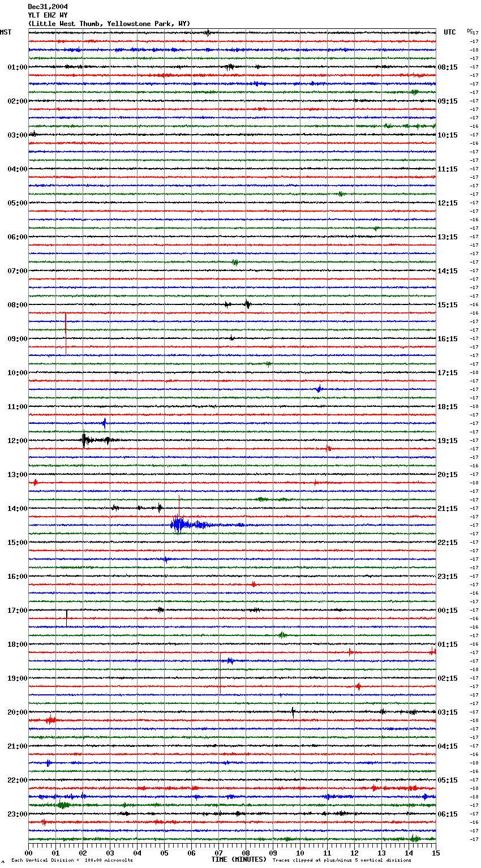Click minute 15 on the time axis
The image size is (481, 868).
point(435,853)
